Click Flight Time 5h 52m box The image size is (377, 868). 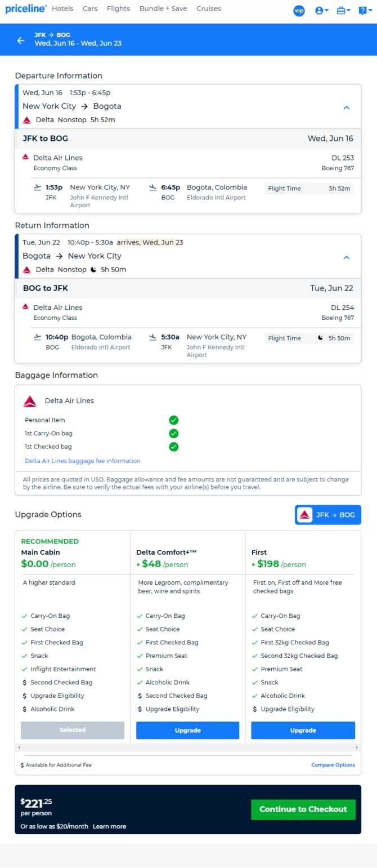tap(309, 188)
